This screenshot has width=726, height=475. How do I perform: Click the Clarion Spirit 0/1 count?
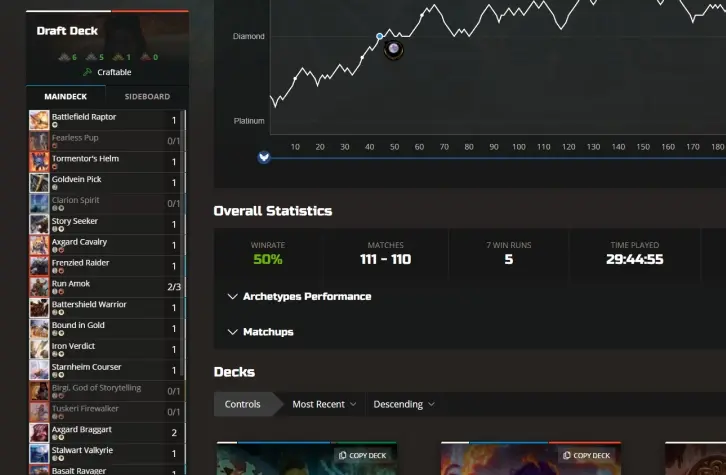pyautogui.click(x=174, y=203)
